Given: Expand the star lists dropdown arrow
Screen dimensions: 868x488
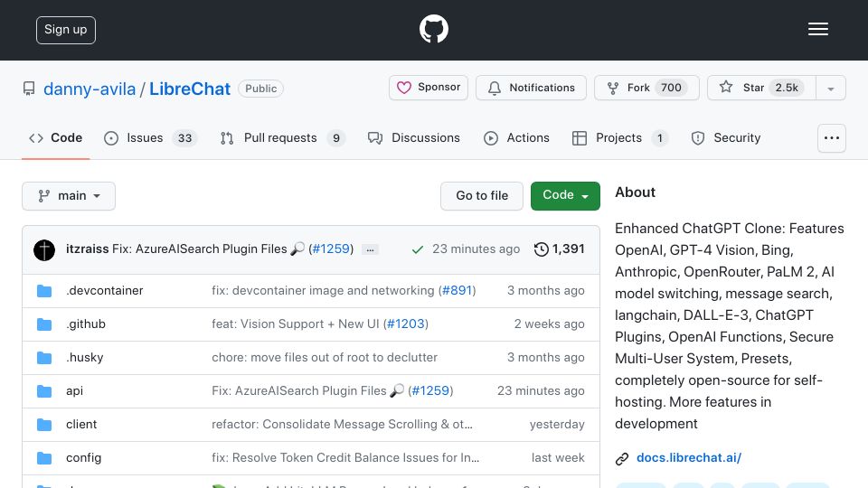Looking at the screenshot, I should pos(830,88).
